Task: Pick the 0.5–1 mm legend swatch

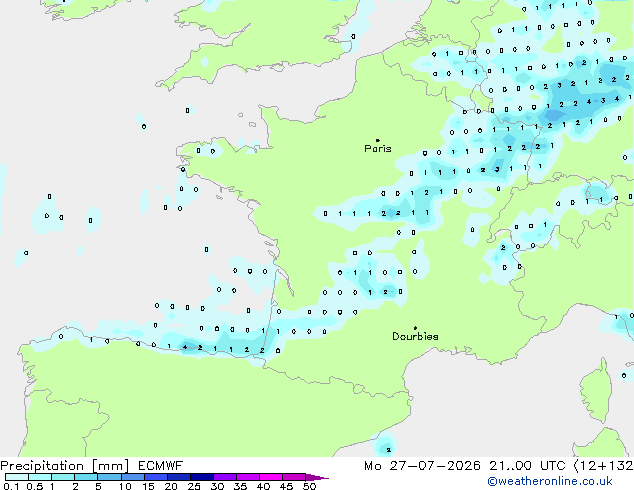Action: click(40, 477)
